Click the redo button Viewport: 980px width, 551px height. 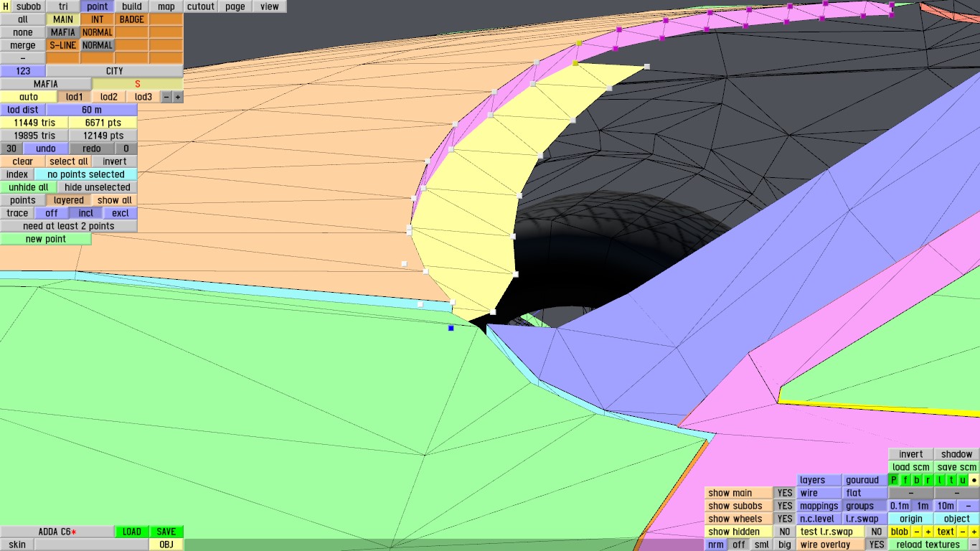point(92,149)
